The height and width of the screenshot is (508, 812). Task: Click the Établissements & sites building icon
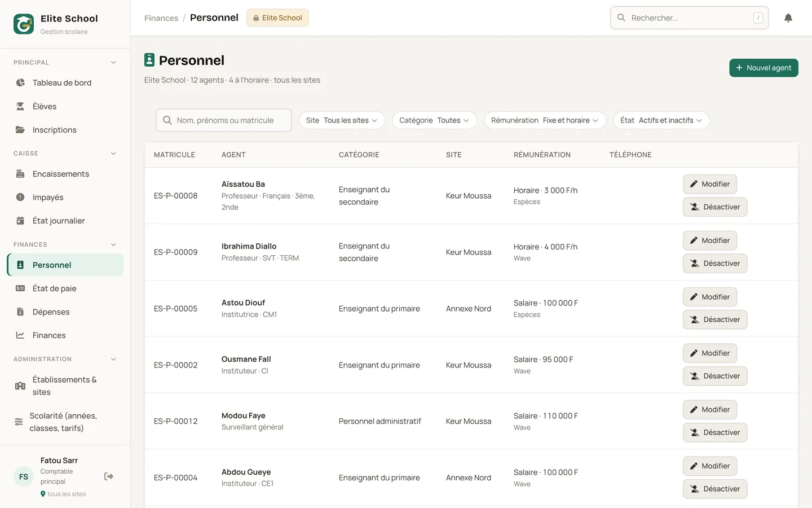[x=20, y=386]
